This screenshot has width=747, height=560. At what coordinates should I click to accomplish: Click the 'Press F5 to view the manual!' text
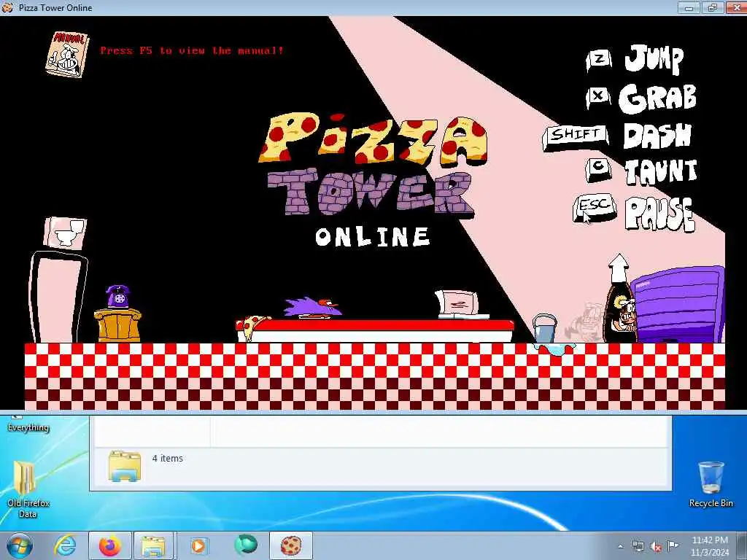point(192,50)
